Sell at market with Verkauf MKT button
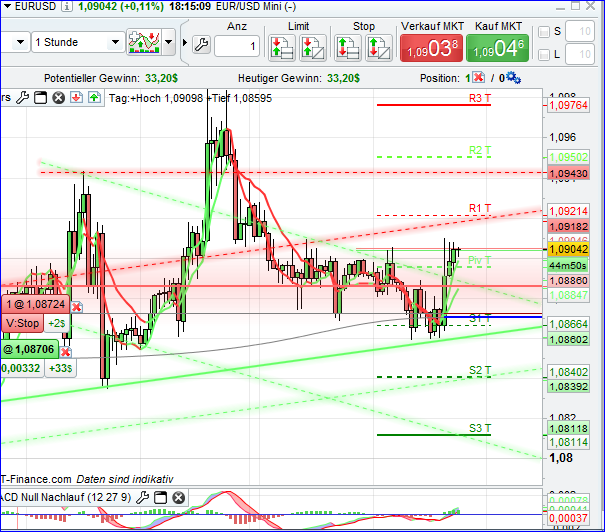 click(x=430, y=46)
